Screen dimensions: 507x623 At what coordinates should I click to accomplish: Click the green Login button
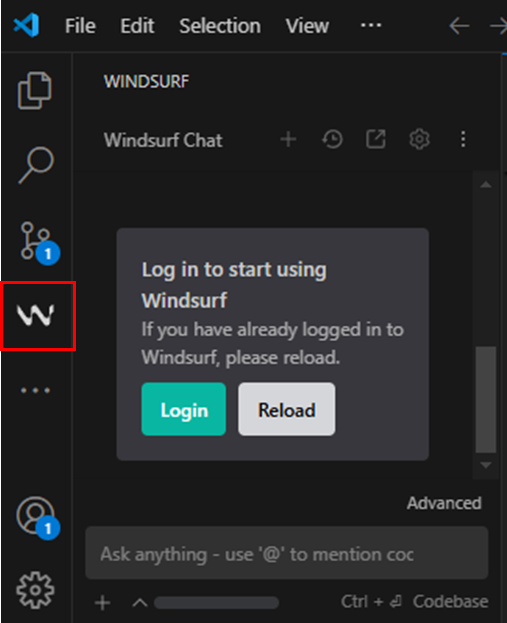tap(184, 409)
